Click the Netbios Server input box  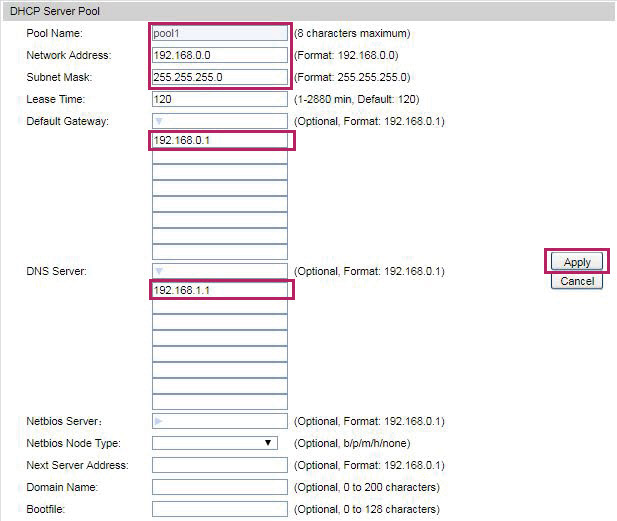220,421
